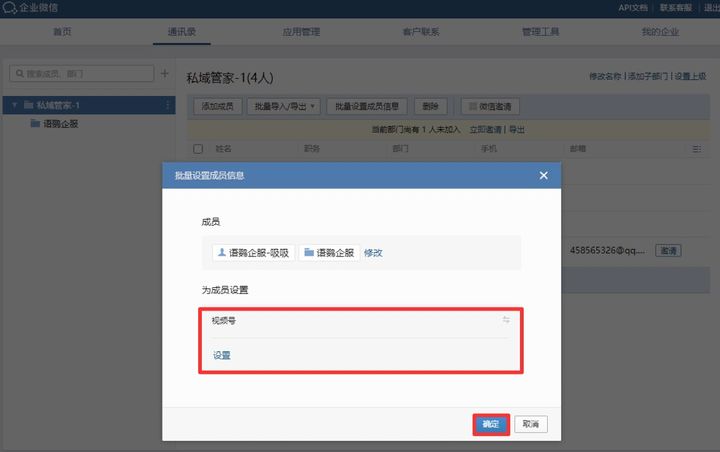
Task: Open the 批量导入/导出 dropdown
Action: (x=285, y=106)
